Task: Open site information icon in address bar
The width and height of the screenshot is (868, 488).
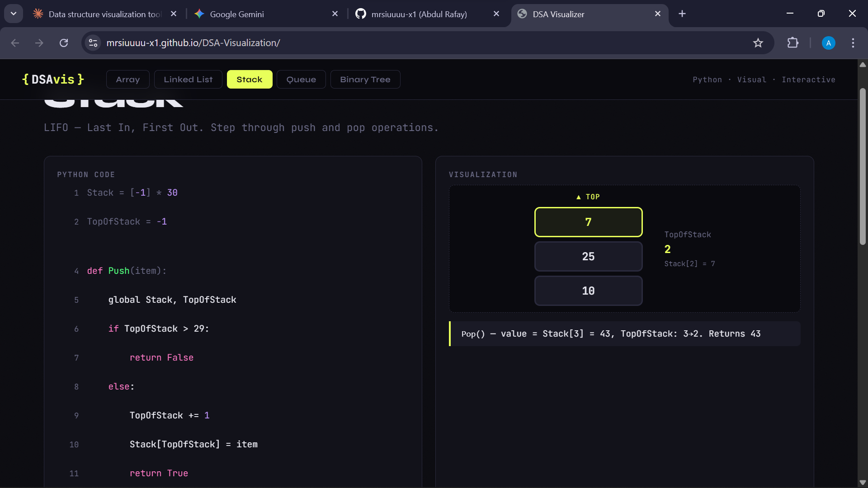Action: [93, 43]
